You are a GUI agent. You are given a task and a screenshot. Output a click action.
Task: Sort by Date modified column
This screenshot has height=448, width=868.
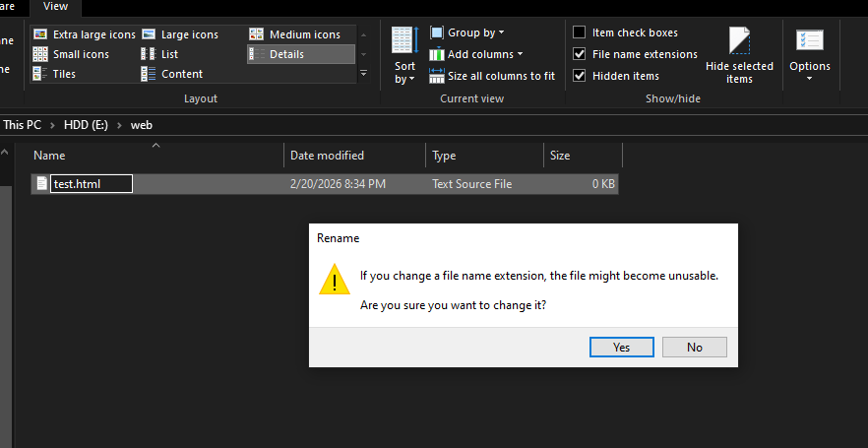355,156
